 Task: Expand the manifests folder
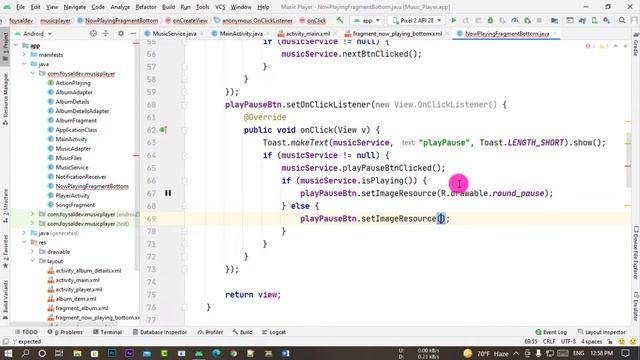24,54
